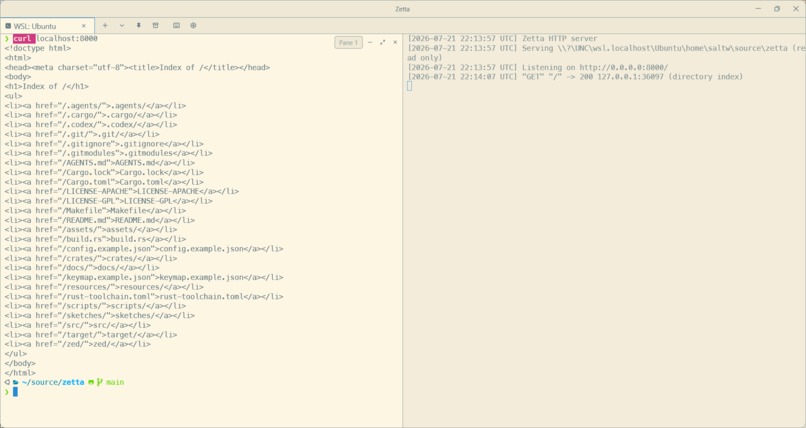Screen dimensions: 806x428
Task: Click 'localhost:8000' in the command line
Action: tap(67, 39)
